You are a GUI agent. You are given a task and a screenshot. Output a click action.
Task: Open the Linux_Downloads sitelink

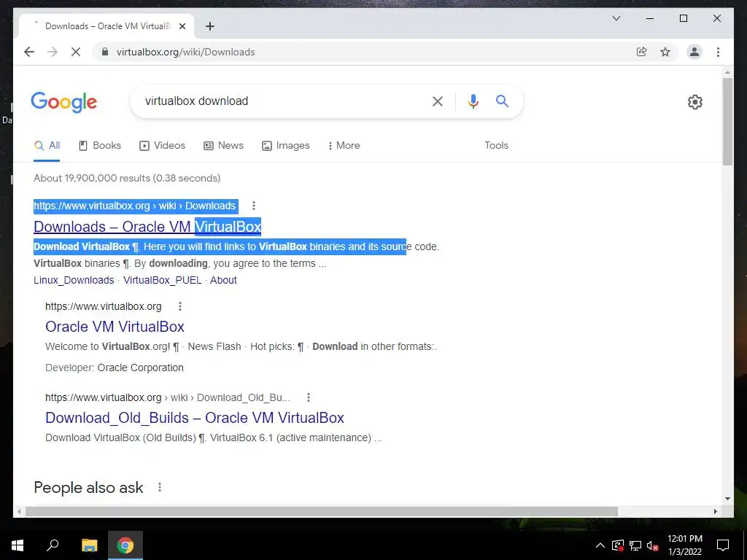74,280
